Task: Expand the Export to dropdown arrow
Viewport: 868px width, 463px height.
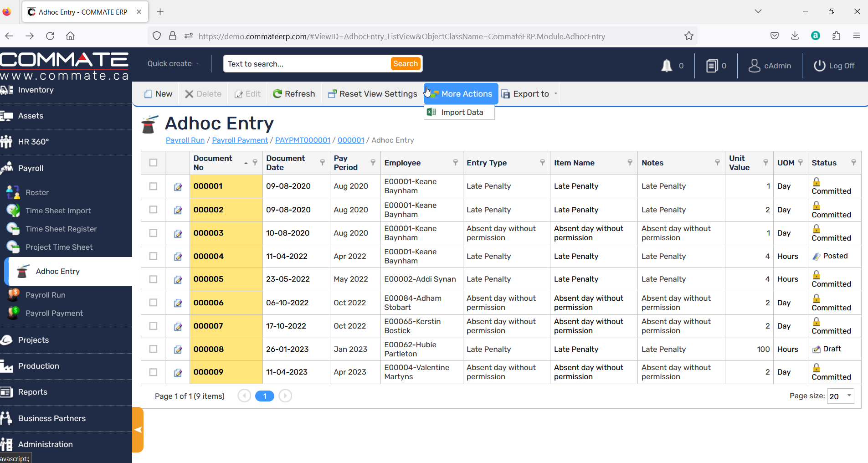Action: (x=556, y=93)
